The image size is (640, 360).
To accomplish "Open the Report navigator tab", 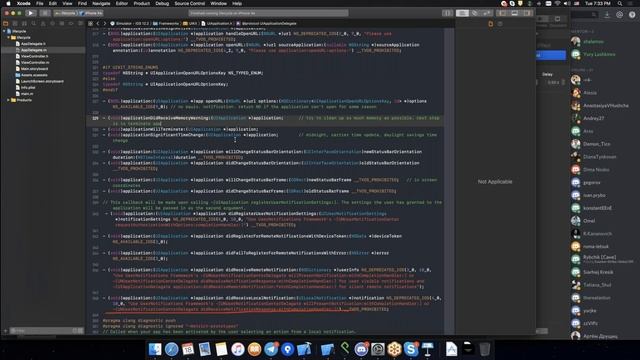I will 80,24.
